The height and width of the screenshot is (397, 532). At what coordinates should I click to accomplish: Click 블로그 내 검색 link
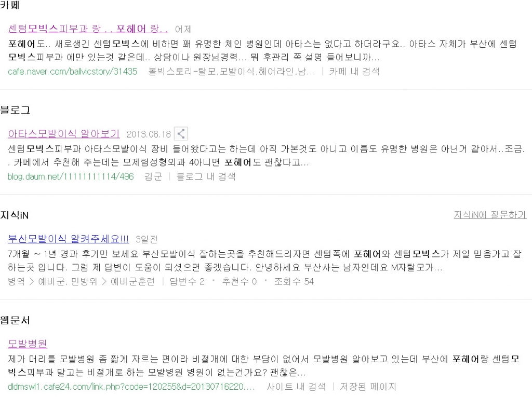point(206,176)
